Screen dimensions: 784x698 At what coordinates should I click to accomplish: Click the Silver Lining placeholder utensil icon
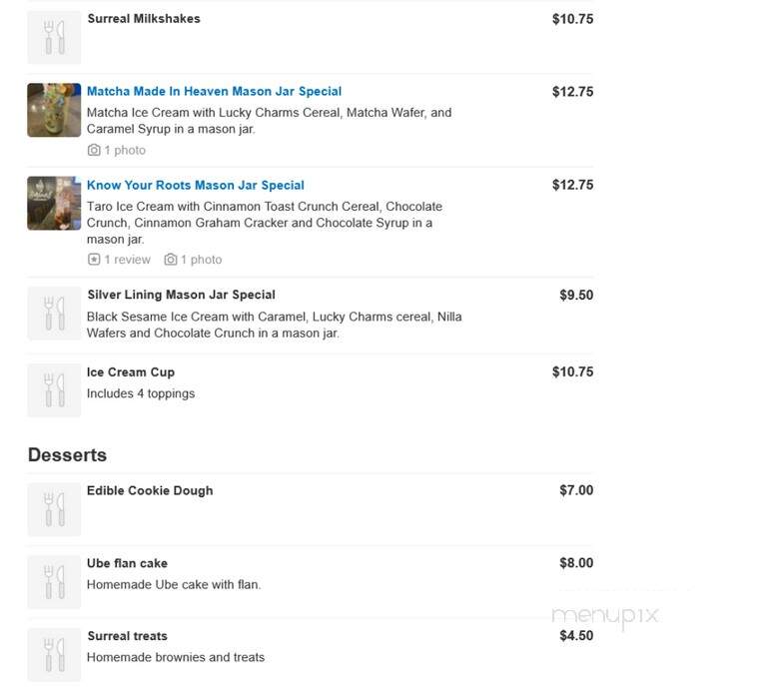tap(54, 314)
